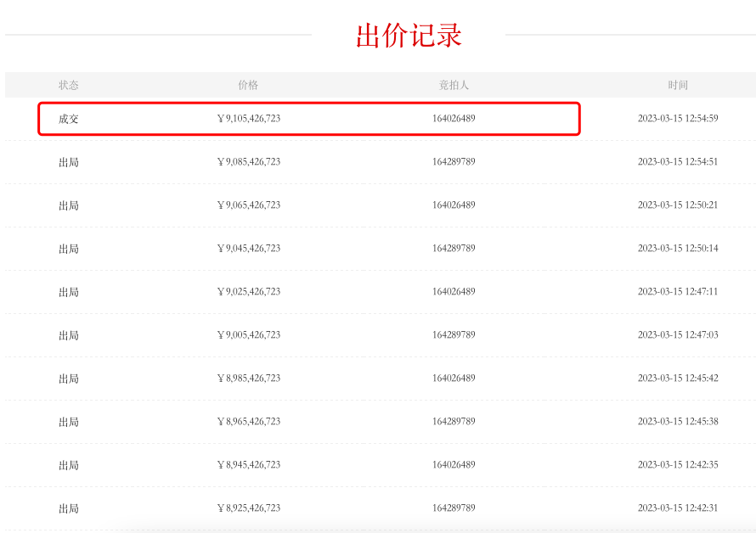Select the price ¥9,045,426,723

click(x=248, y=249)
